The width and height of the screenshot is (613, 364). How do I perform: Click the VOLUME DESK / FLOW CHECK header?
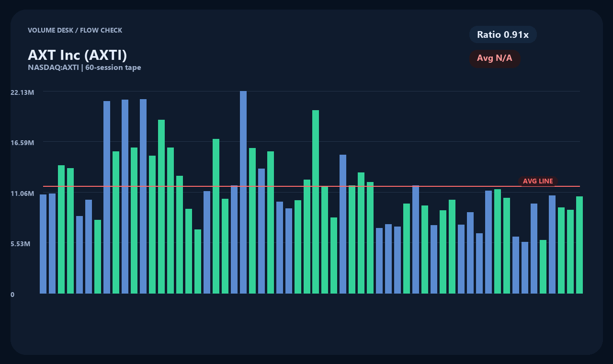coord(75,30)
